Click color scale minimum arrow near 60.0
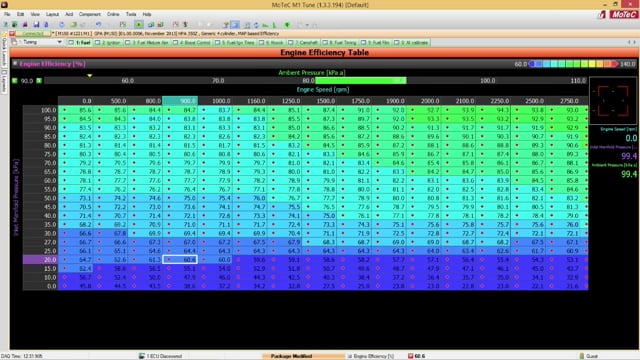This screenshot has width=640, height=360. tap(531, 64)
